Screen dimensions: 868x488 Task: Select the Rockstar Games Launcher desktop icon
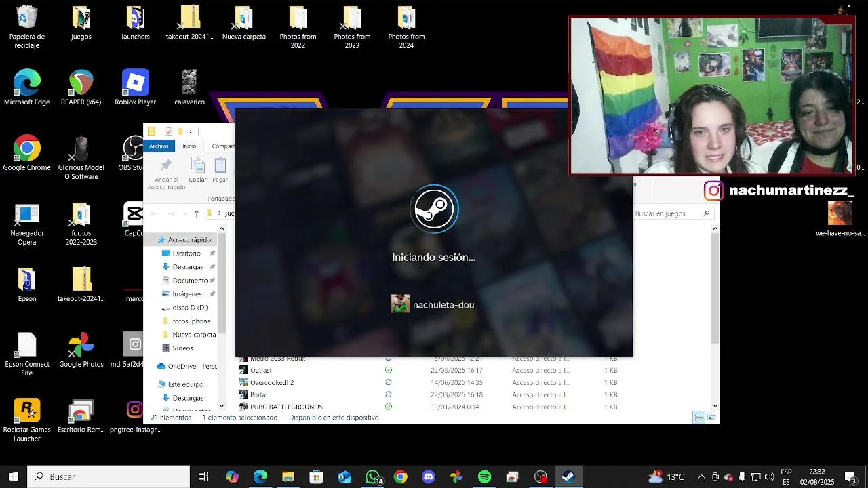click(27, 420)
